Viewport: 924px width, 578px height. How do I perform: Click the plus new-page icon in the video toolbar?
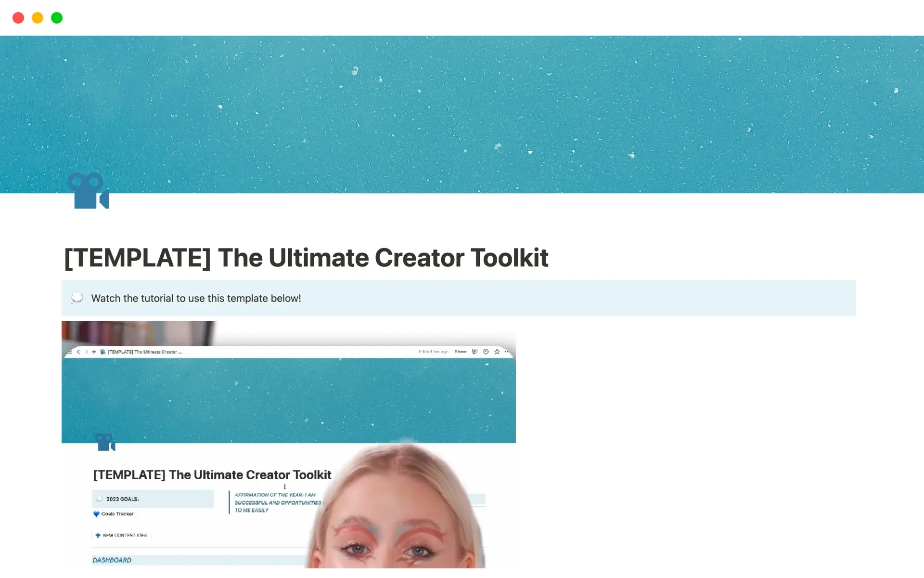click(x=94, y=352)
